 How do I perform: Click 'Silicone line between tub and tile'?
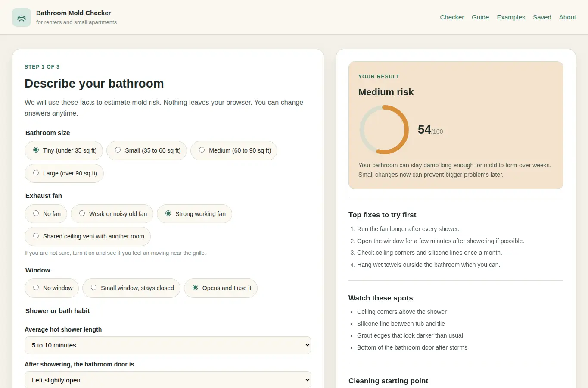[401, 324]
